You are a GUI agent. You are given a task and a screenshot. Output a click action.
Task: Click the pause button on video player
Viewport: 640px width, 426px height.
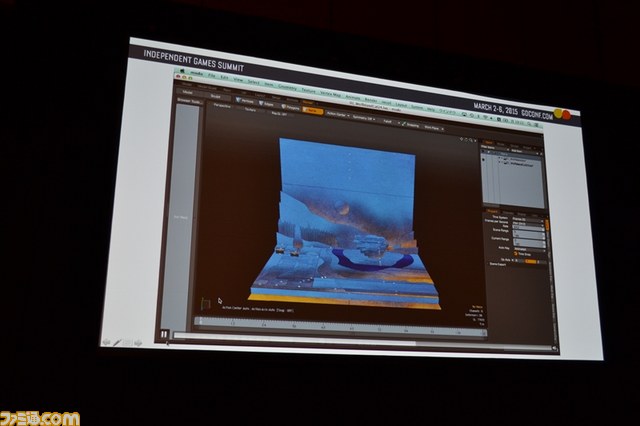coord(164,334)
